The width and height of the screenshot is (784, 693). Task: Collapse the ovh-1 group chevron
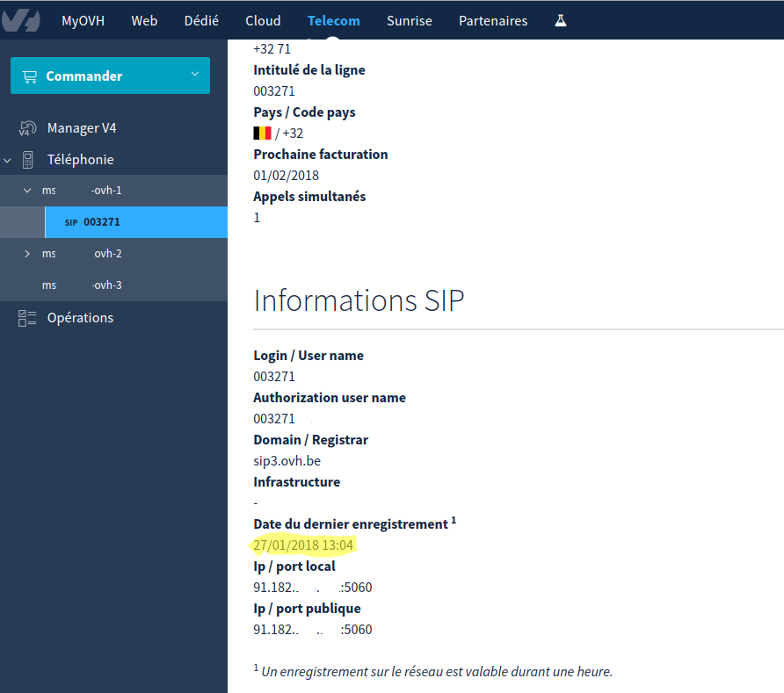point(26,191)
